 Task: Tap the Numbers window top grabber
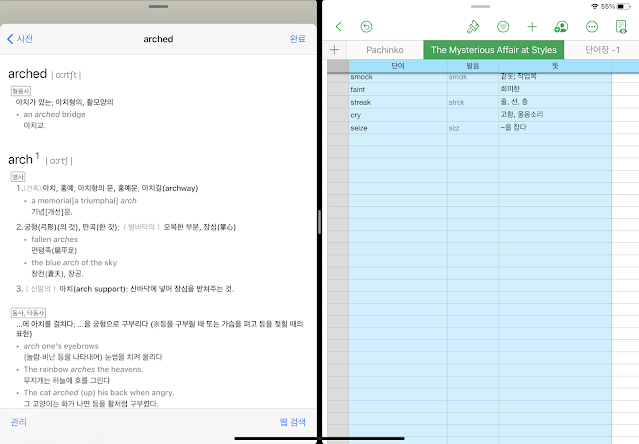(x=480, y=7)
